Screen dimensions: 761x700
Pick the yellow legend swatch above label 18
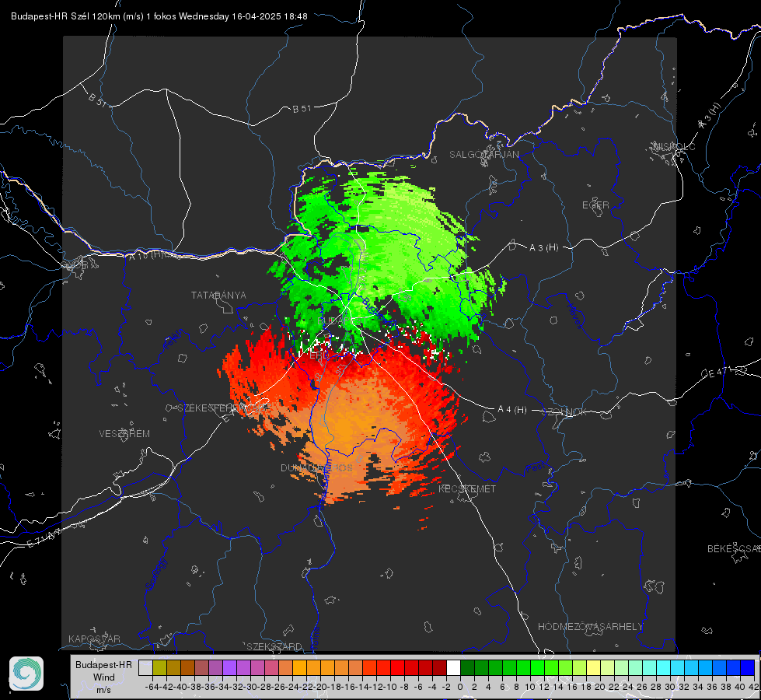tap(593, 668)
